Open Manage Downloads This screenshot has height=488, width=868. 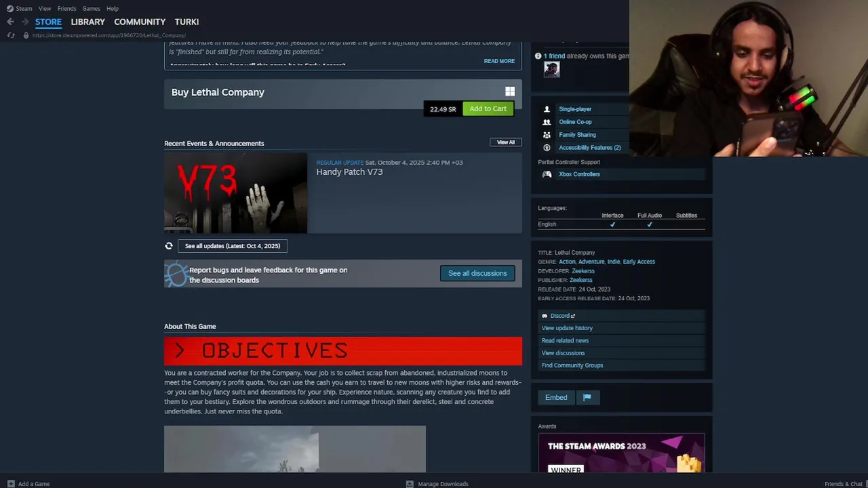(x=437, y=484)
